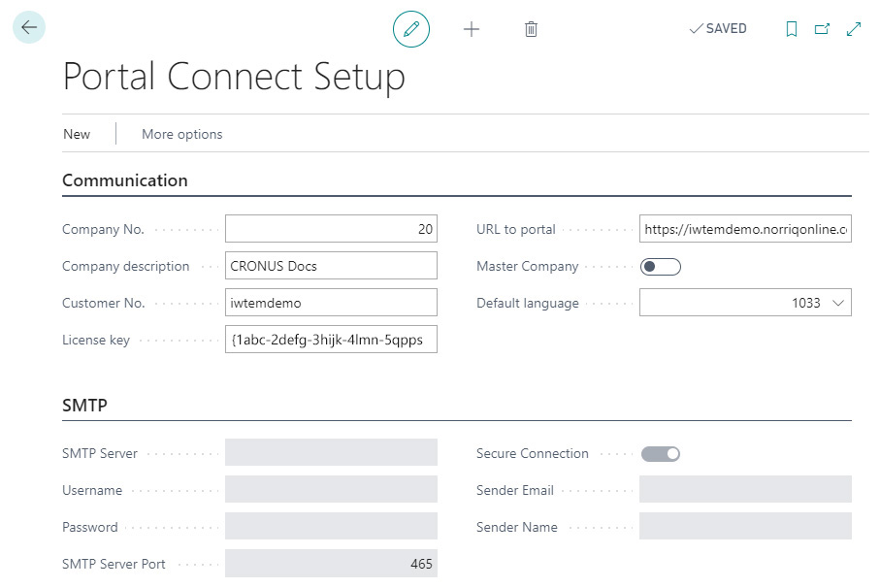Open the More options menu

pos(180,134)
